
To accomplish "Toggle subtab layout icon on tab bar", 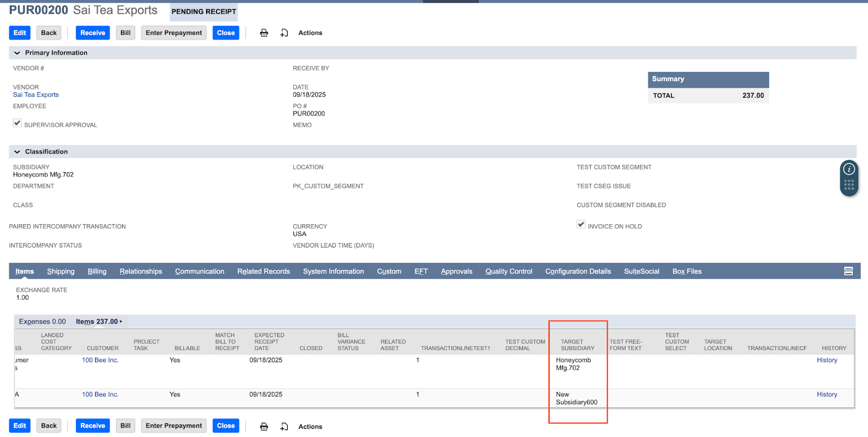I will (848, 271).
